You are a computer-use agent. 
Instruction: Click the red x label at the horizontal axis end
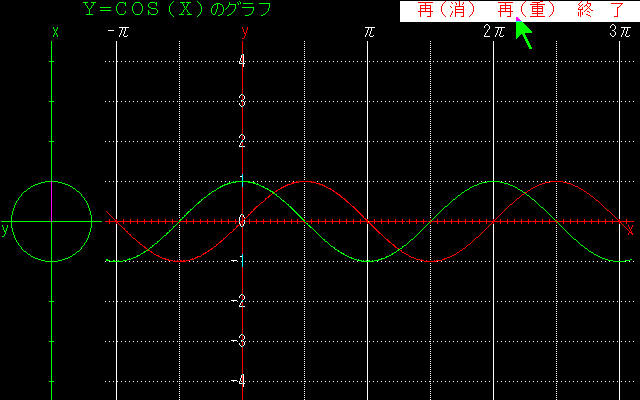pyautogui.click(x=630, y=229)
